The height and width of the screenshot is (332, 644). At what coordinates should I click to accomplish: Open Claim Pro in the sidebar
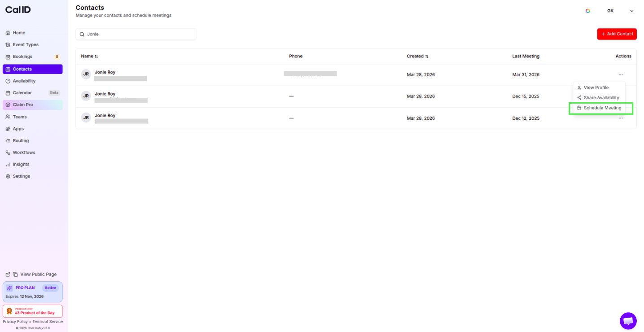[32, 105]
